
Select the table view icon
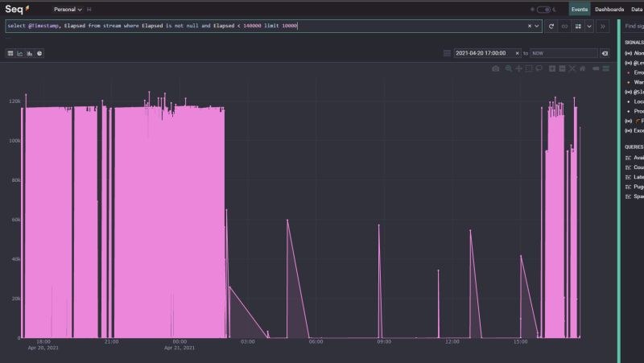pyautogui.click(x=10, y=53)
